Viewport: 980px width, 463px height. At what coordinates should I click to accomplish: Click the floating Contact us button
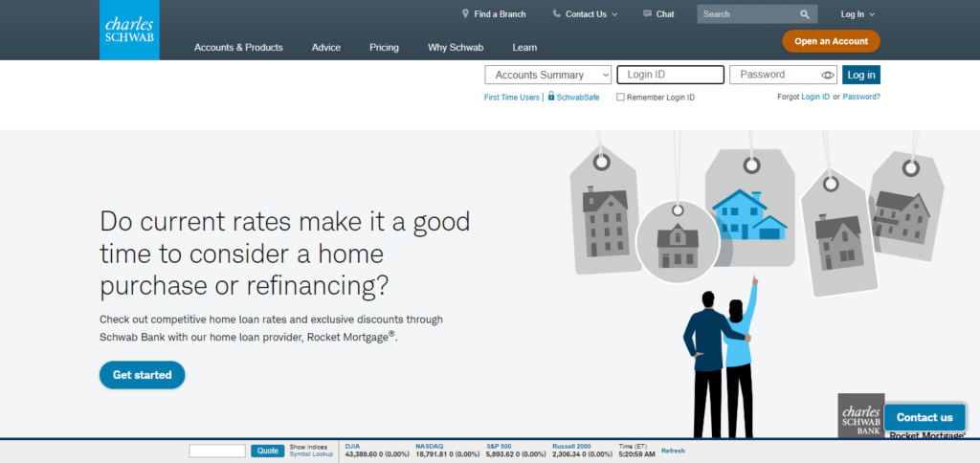click(x=924, y=417)
